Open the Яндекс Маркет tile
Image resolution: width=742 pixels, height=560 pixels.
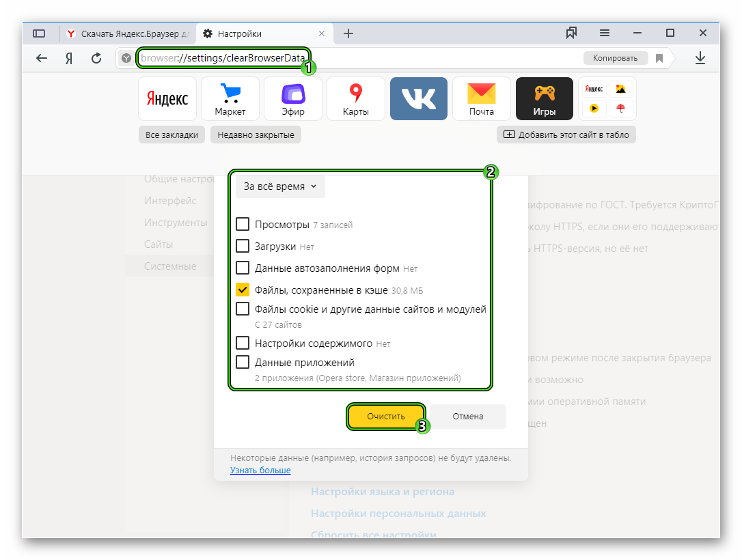coord(230,98)
